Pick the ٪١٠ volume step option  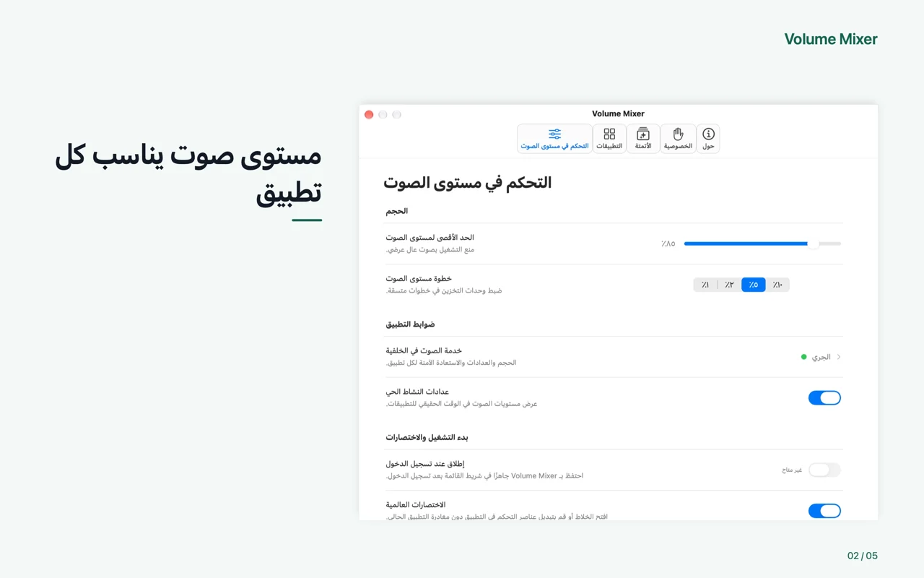[777, 285]
